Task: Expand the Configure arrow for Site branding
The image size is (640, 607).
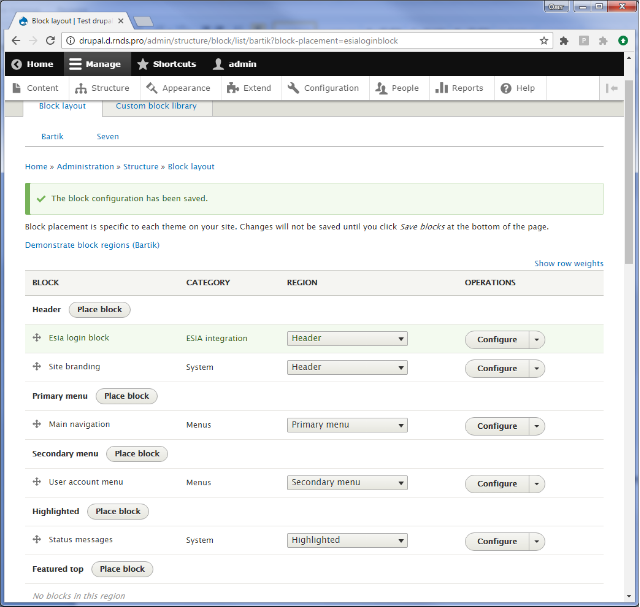Action: [537, 368]
